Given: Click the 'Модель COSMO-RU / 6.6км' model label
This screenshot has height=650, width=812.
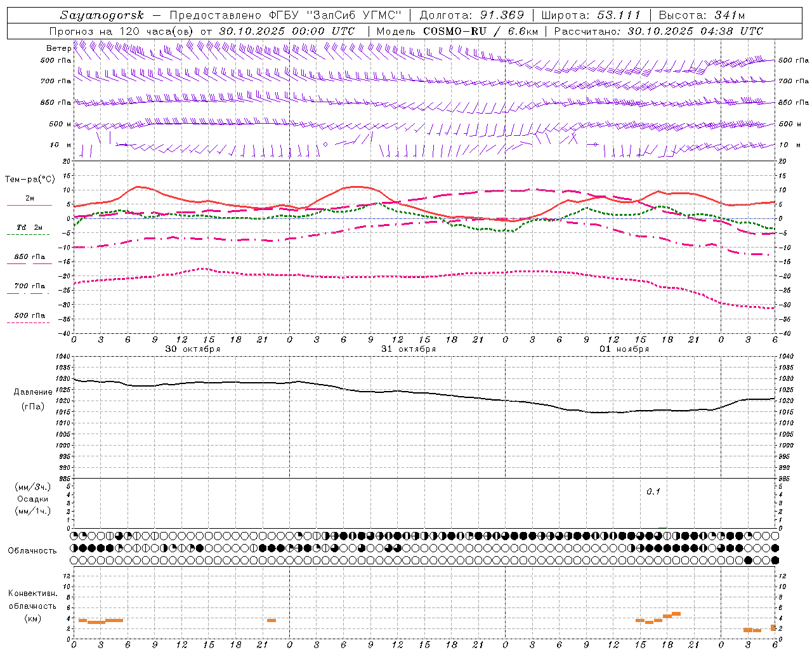Looking at the screenshot, I should [x=457, y=31].
